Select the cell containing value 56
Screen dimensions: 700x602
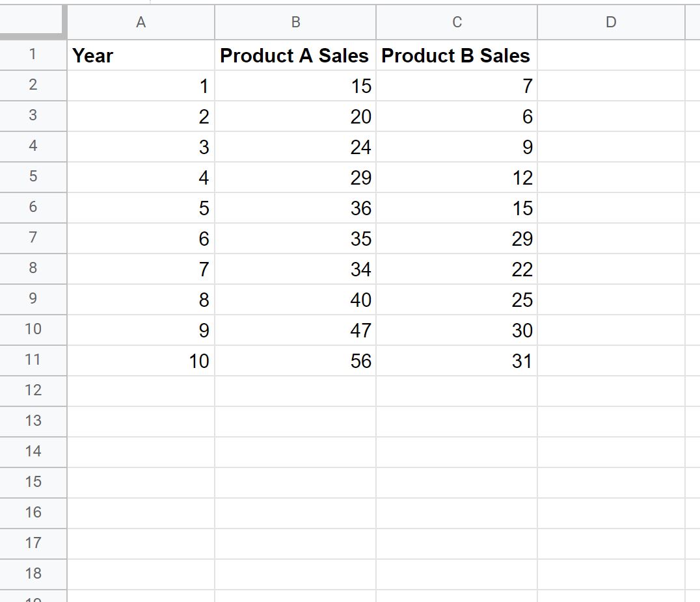(295, 360)
